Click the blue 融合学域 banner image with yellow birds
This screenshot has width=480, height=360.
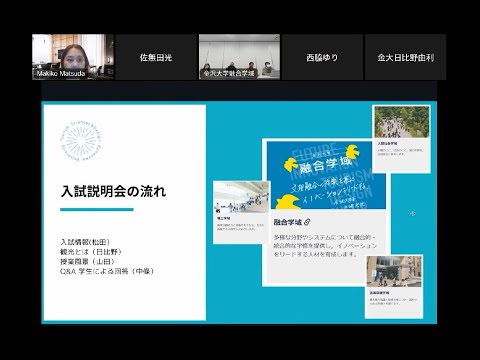[326, 175]
